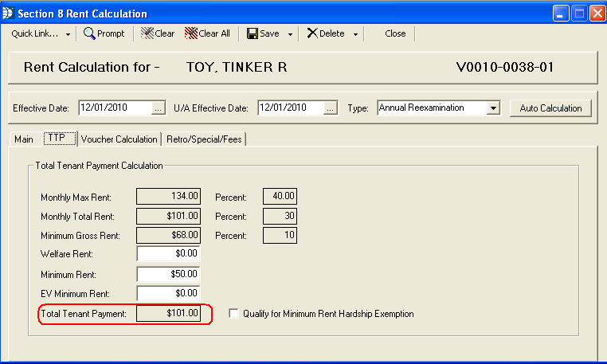The image size is (607, 364).
Task: Click the Delete X icon
Action: (x=312, y=33)
